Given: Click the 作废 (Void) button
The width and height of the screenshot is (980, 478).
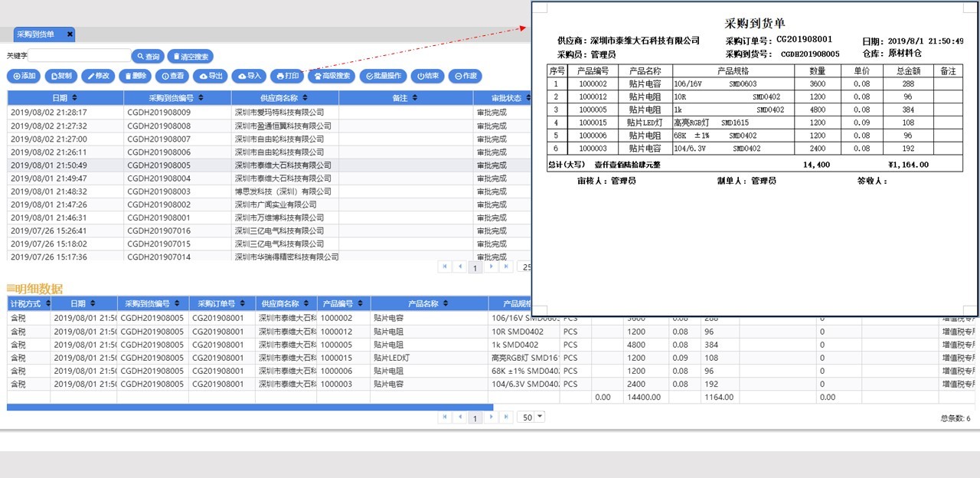Looking at the screenshot, I should [465, 76].
